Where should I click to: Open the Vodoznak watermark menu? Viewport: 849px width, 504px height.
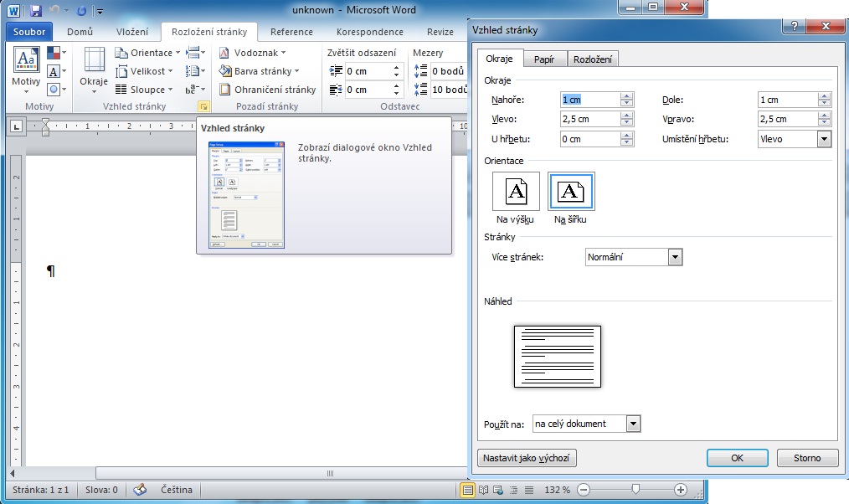pos(255,53)
